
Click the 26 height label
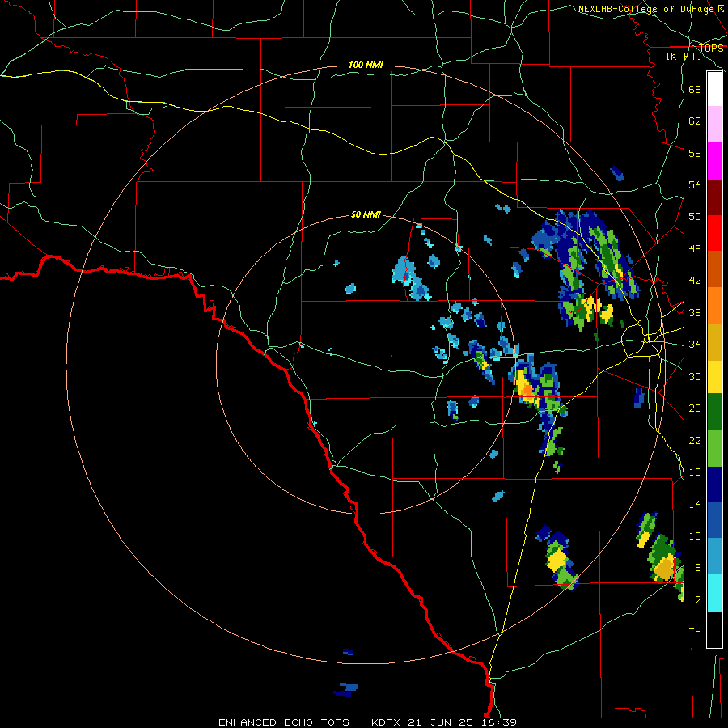pyautogui.click(x=695, y=408)
